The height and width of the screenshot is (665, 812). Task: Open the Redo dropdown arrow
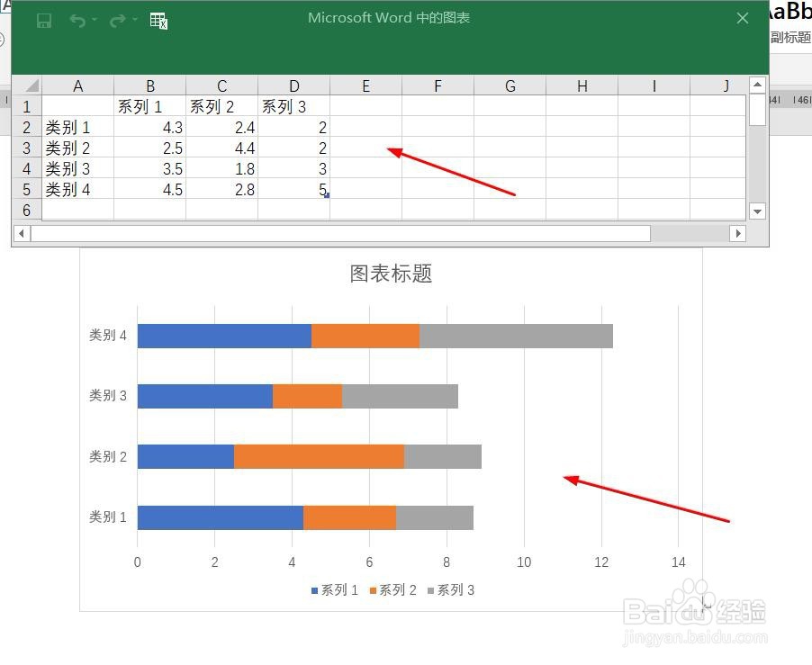[x=135, y=20]
